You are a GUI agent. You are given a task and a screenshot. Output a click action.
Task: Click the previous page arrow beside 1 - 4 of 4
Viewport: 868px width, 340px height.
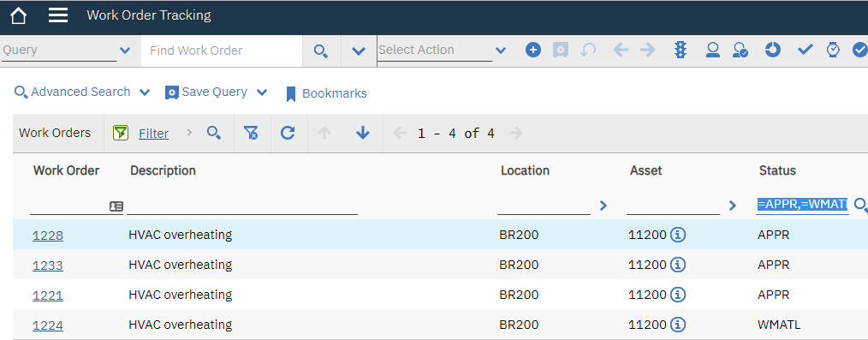pyautogui.click(x=399, y=133)
